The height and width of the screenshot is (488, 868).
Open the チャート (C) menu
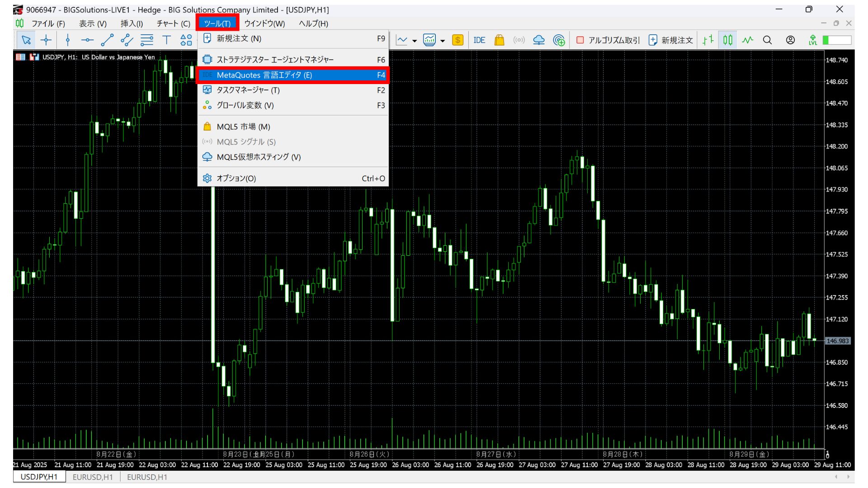tap(173, 23)
